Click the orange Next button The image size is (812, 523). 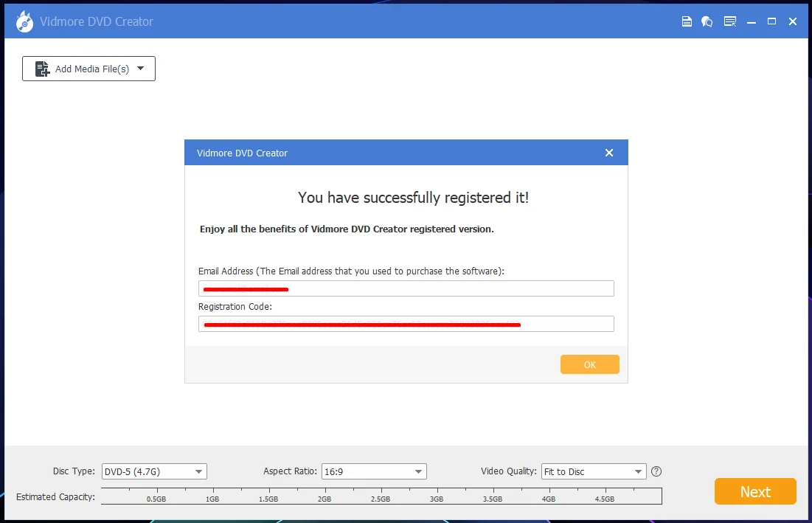pyautogui.click(x=755, y=491)
